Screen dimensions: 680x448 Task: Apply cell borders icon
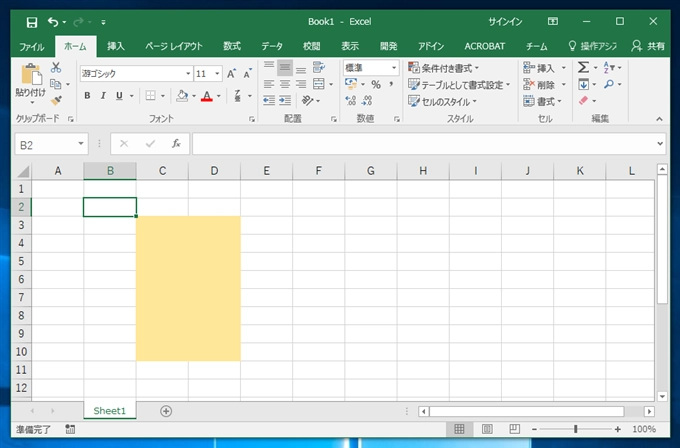click(x=150, y=96)
